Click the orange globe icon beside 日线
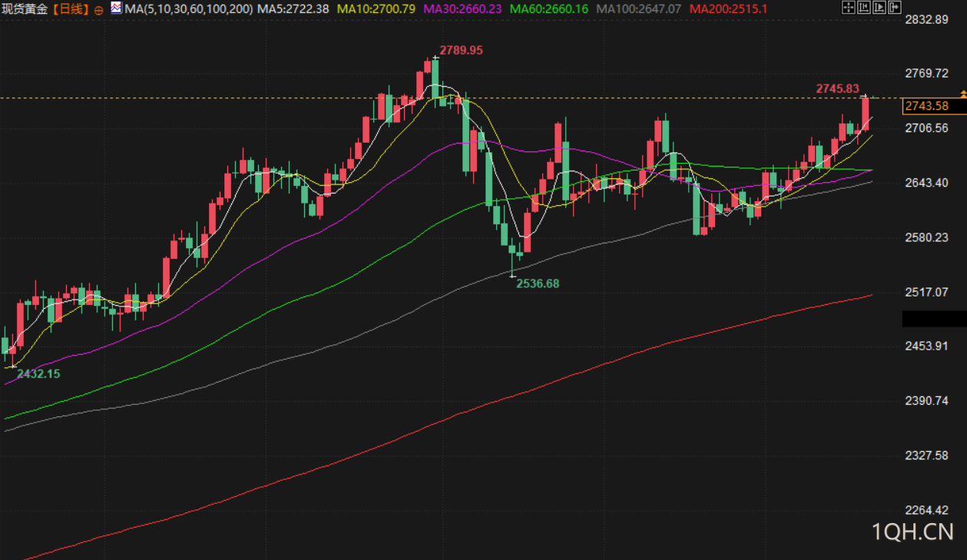This screenshot has height=560, width=967. click(x=98, y=9)
